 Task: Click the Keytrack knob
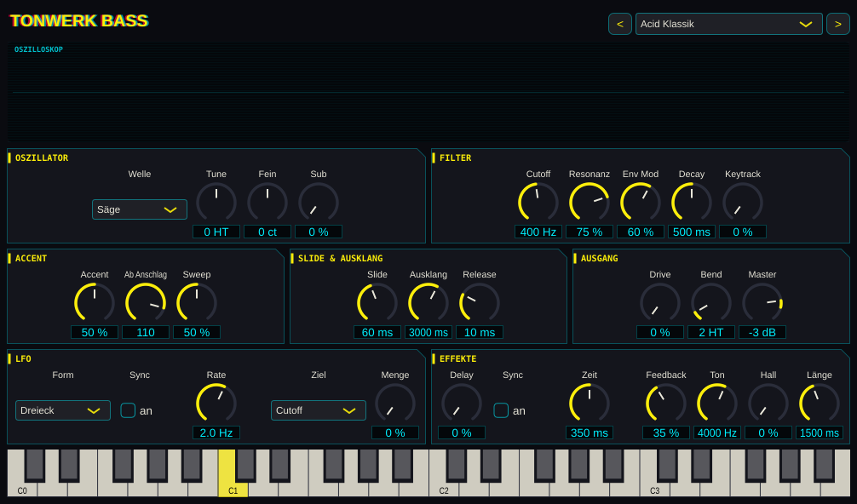(x=743, y=203)
